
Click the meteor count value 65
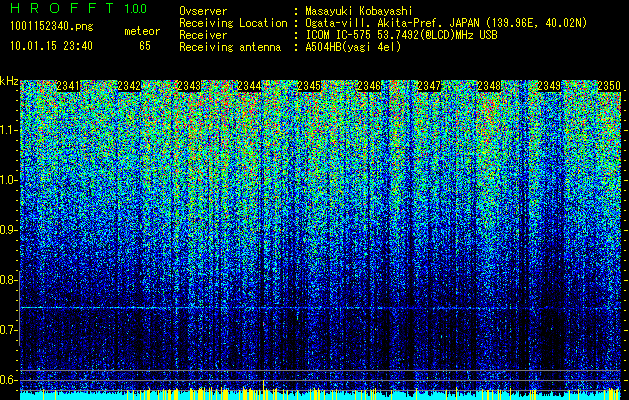(145, 46)
